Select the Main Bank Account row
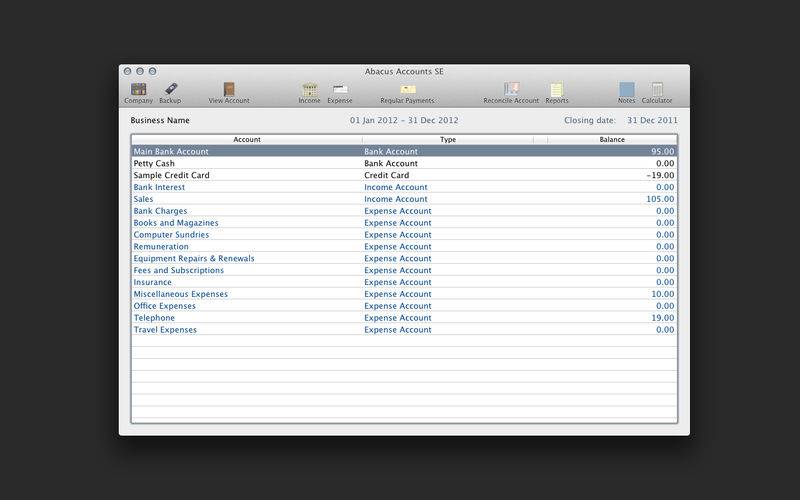Image resolution: width=800 pixels, height=500 pixels. pos(404,151)
